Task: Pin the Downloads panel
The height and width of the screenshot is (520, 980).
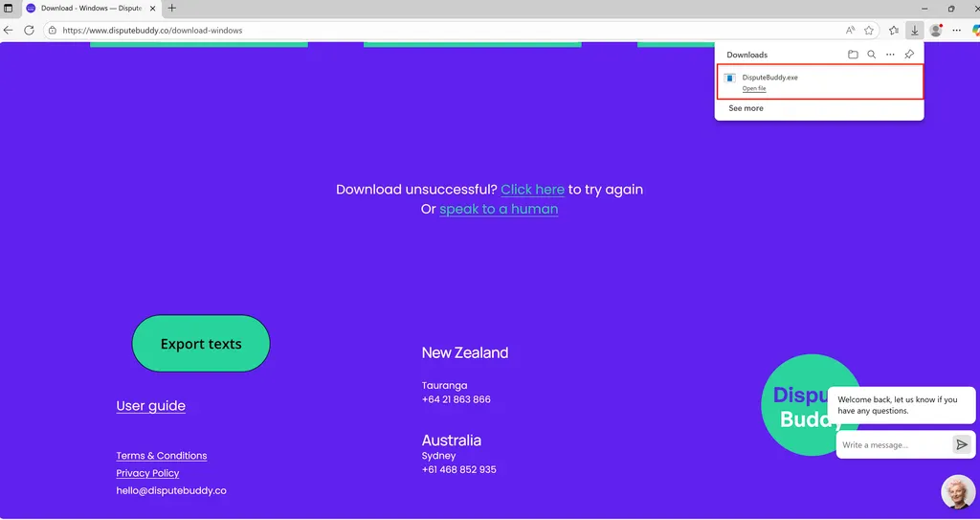Action: [x=909, y=55]
